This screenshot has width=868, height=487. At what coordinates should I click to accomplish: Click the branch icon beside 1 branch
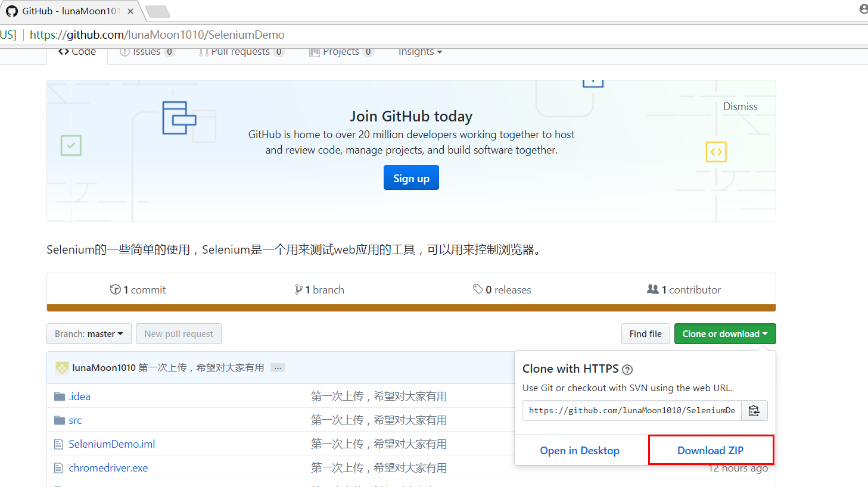pos(298,289)
